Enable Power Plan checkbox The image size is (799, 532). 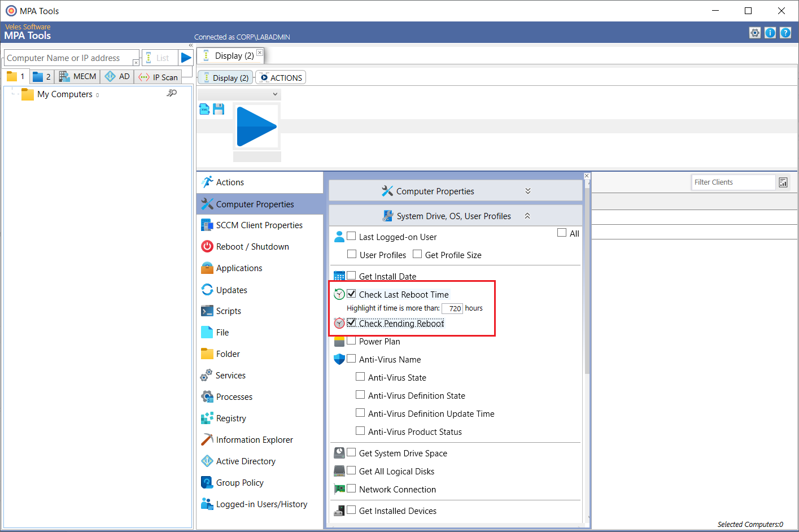[x=351, y=341]
